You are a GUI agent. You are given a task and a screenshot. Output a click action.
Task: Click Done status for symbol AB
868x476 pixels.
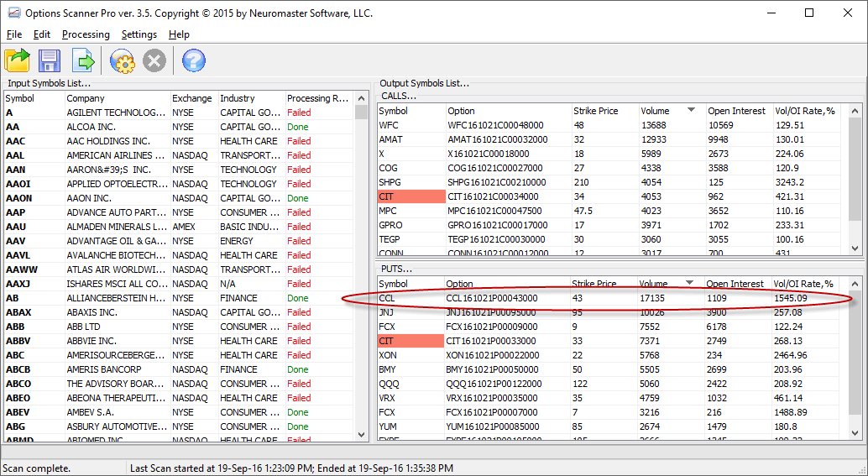[298, 298]
